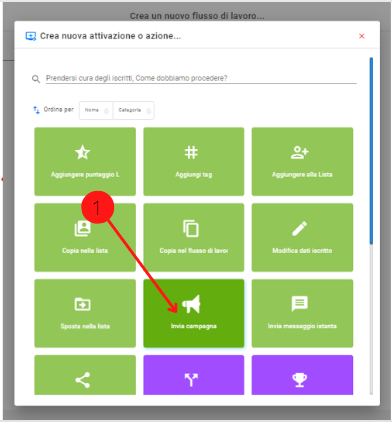Close the Crea nuova attivazione dialog
392x422 pixels.
pos(362,36)
